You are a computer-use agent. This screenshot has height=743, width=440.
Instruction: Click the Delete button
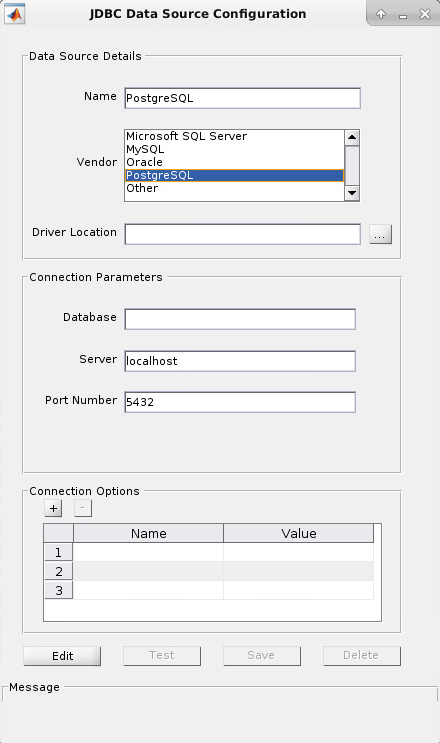click(362, 656)
